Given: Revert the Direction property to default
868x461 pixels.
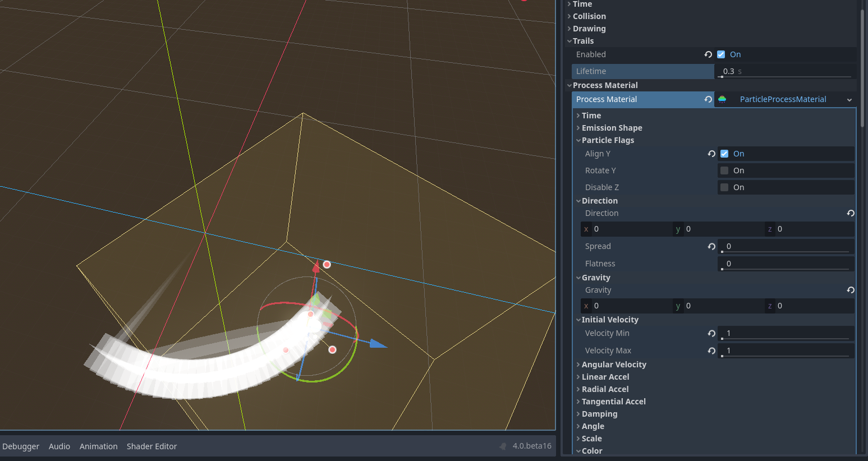Looking at the screenshot, I should coord(851,213).
